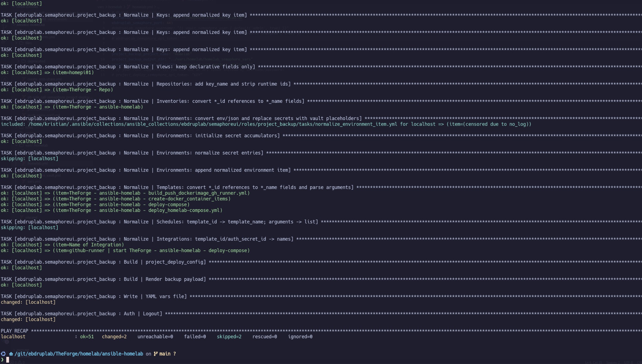Click the prompt path /git/ebdruplab/TheForge/homelab/ansible-homelab
Screen dimensions: 642x364
pyautogui.click(x=79, y=354)
